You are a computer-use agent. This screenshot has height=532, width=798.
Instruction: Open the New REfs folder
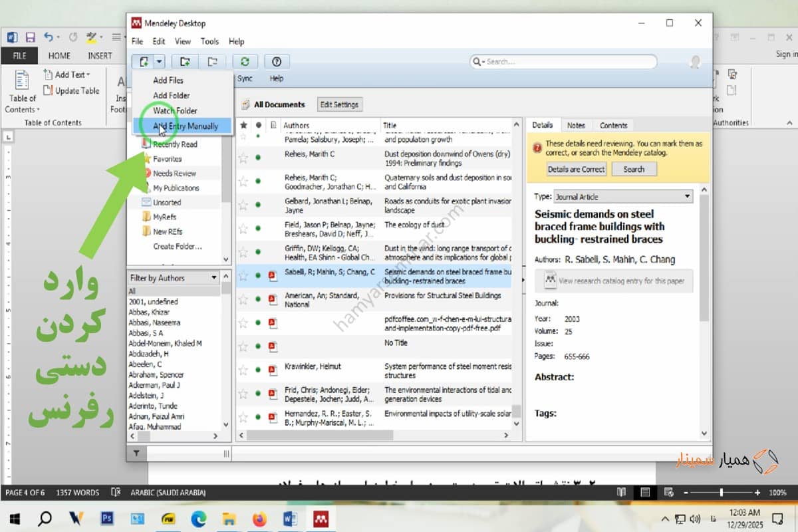click(x=167, y=232)
